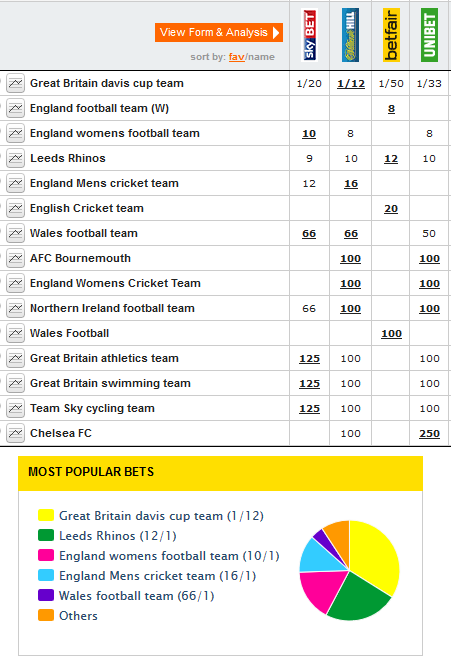Sort the list by fav
This screenshot has width=451, height=658.
pyautogui.click(x=237, y=57)
